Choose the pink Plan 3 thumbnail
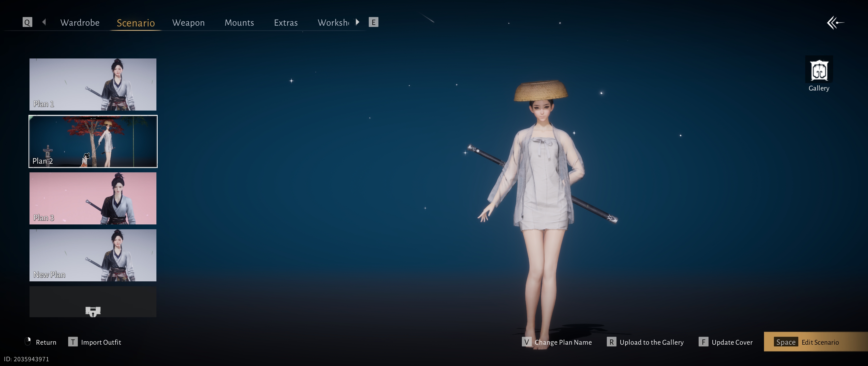Image resolution: width=868 pixels, height=366 pixels. click(93, 198)
